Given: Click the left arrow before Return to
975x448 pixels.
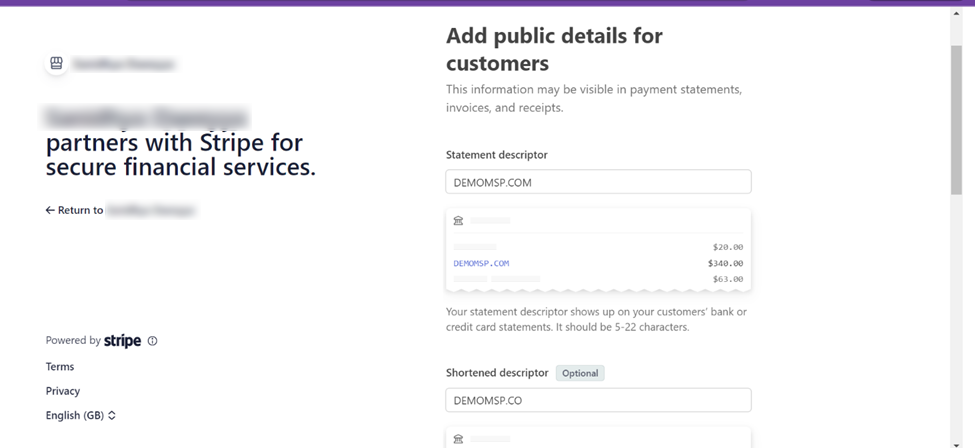Looking at the screenshot, I should [50, 211].
